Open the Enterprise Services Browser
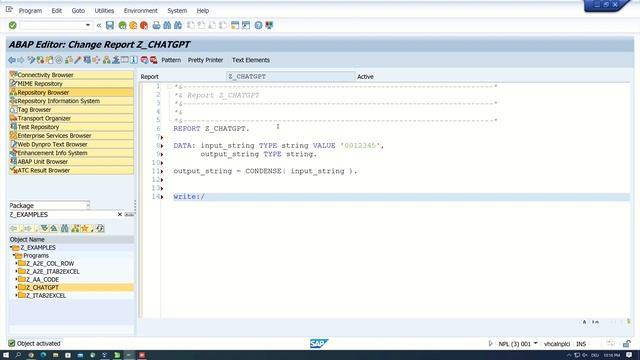Screen dimensions: 640x360 point(71,136)
